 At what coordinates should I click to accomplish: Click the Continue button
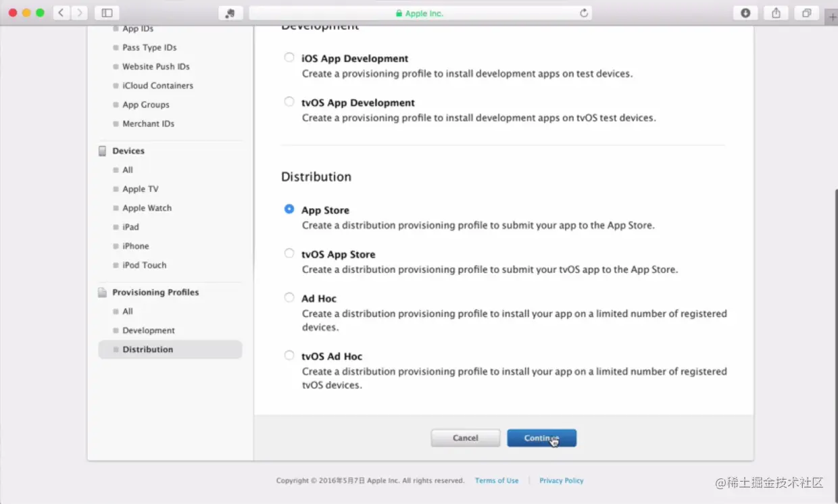[541, 438]
